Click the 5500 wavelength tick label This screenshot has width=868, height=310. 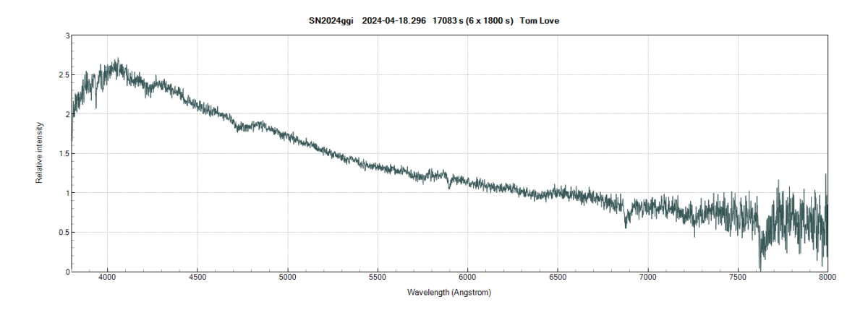pos(378,277)
